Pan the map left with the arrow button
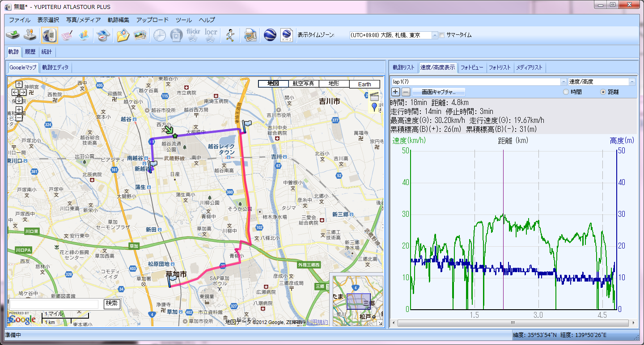The image size is (644, 345). (x=15, y=92)
